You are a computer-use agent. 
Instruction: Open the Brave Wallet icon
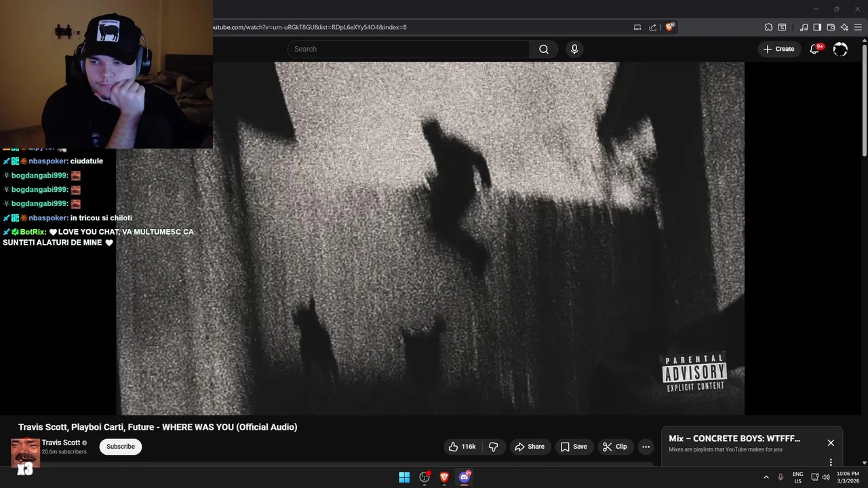click(831, 27)
